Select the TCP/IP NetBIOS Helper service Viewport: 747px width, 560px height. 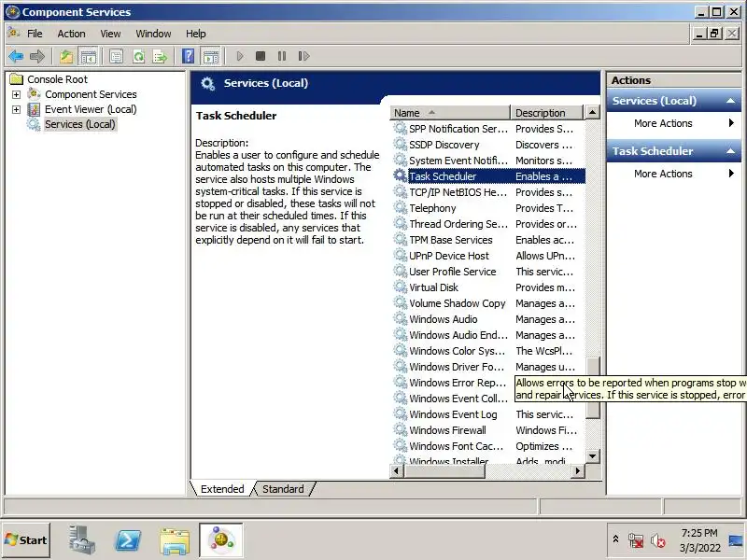click(488, 192)
